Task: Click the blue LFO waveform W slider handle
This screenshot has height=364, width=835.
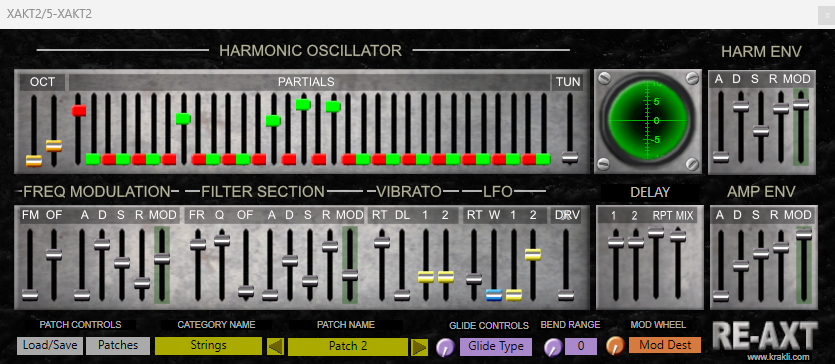Action: coord(494,295)
